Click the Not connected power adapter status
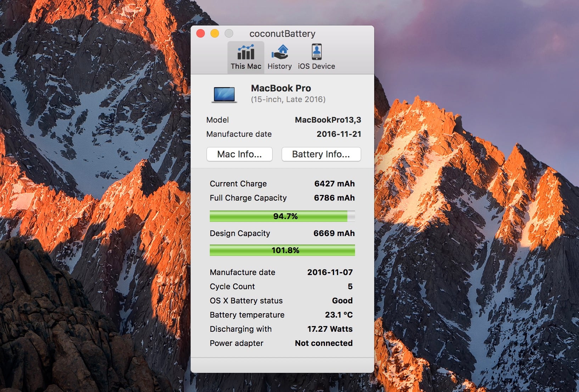The image size is (579, 392). [x=324, y=343]
